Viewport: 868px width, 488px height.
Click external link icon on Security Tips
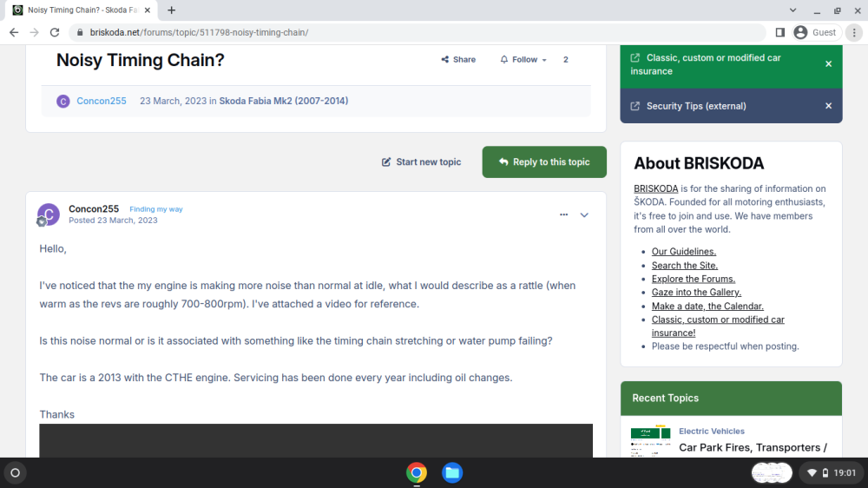pyautogui.click(x=635, y=106)
